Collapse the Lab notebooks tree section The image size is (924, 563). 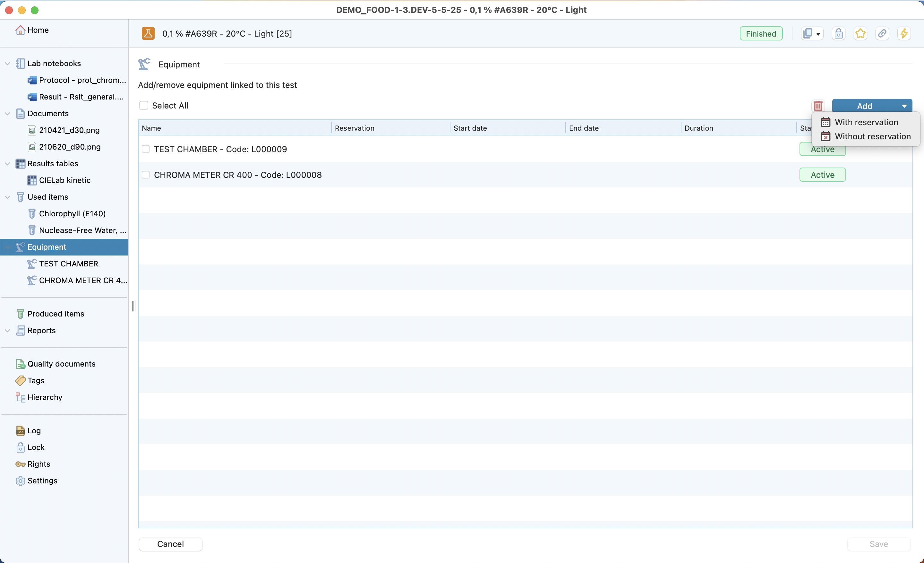(x=7, y=63)
